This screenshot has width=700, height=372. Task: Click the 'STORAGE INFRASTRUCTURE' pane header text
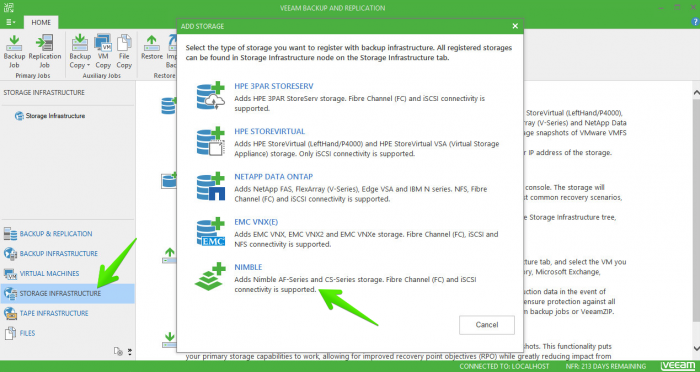click(44, 92)
